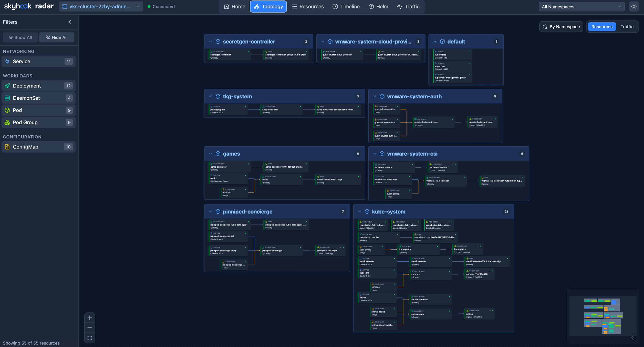Click the default namespace cube icon
644x347 pixels.
(442, 42)
